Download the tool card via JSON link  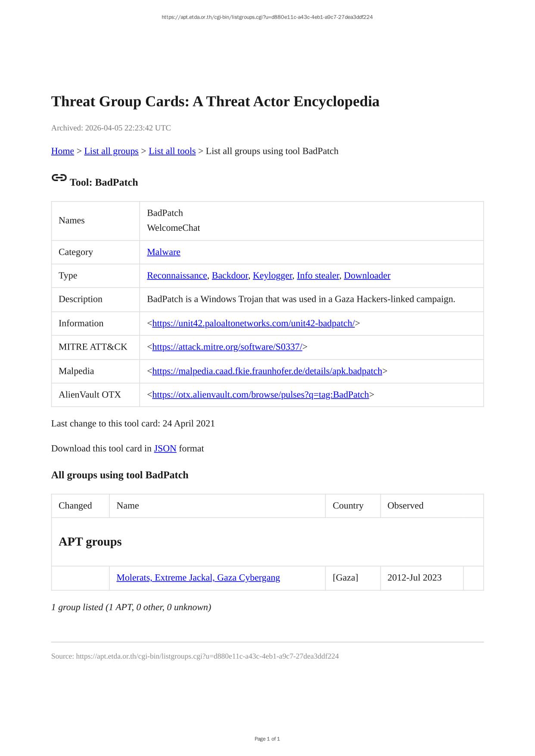[x=165, y=449]
